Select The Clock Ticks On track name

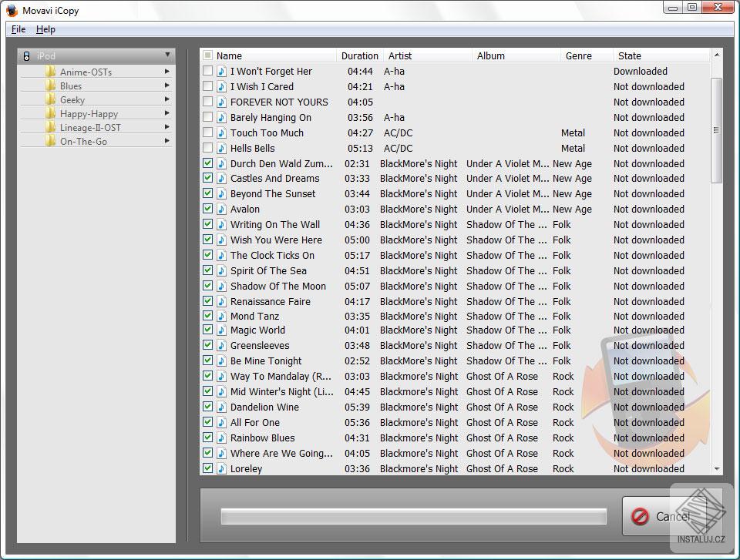272,255
